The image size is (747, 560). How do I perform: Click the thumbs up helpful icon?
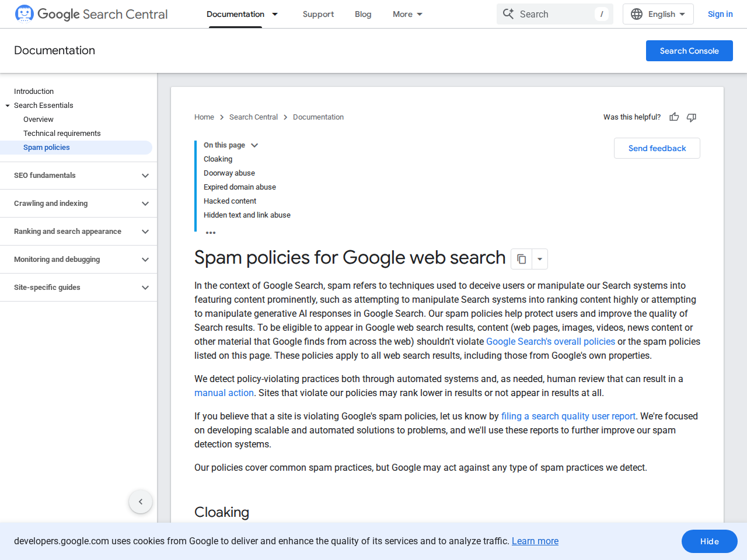tap(674, 117)
